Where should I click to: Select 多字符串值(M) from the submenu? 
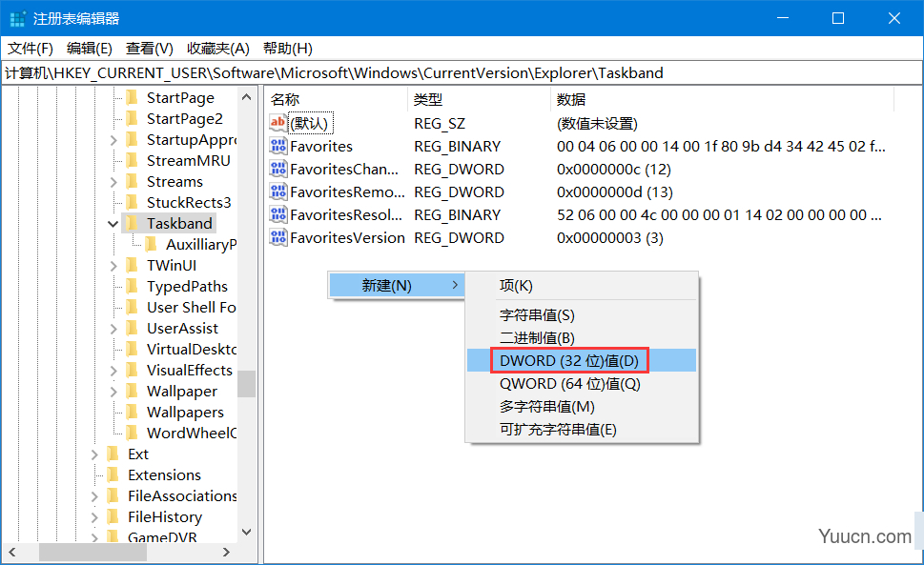tap(582, 407)
